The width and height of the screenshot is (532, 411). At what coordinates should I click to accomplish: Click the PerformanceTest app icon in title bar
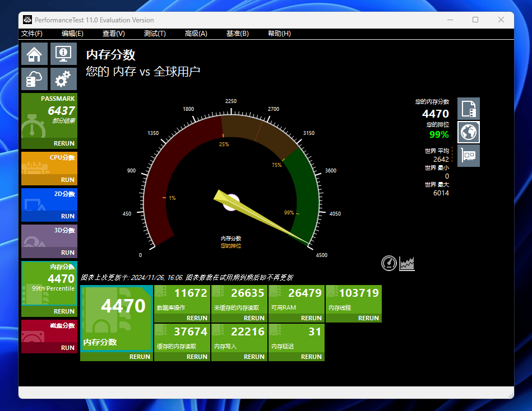[27, 20]
